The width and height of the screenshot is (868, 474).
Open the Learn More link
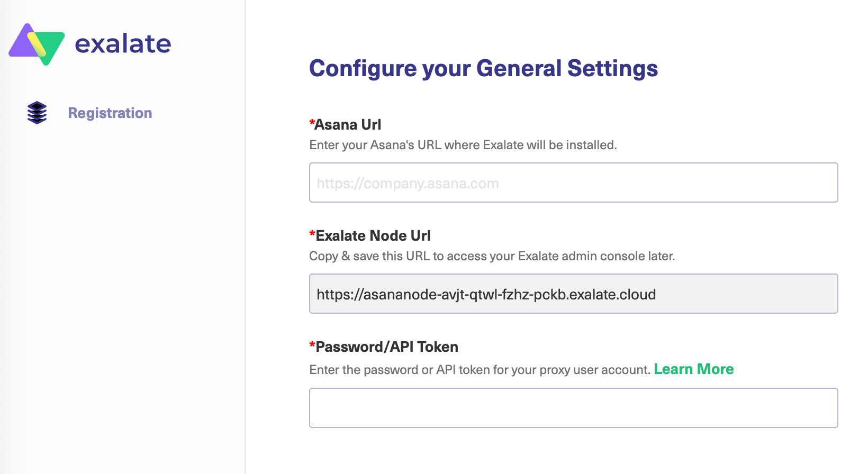coord(693,369)
